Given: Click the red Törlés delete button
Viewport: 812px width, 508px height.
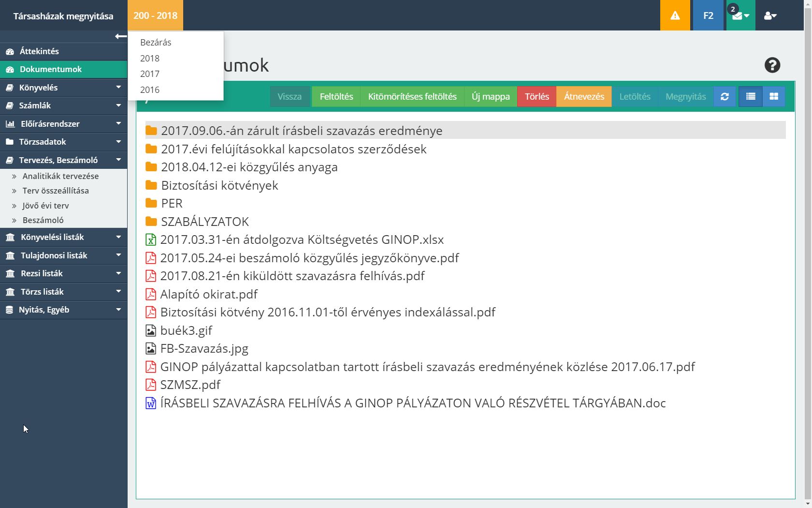Looking at the screenshot, I should click(x=536, y=96).
